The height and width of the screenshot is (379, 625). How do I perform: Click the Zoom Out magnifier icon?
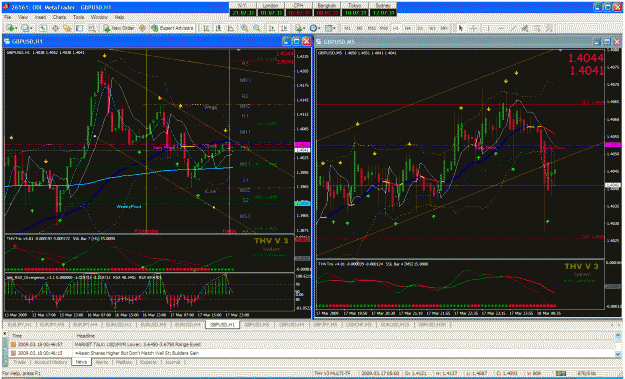click(257, 28)
